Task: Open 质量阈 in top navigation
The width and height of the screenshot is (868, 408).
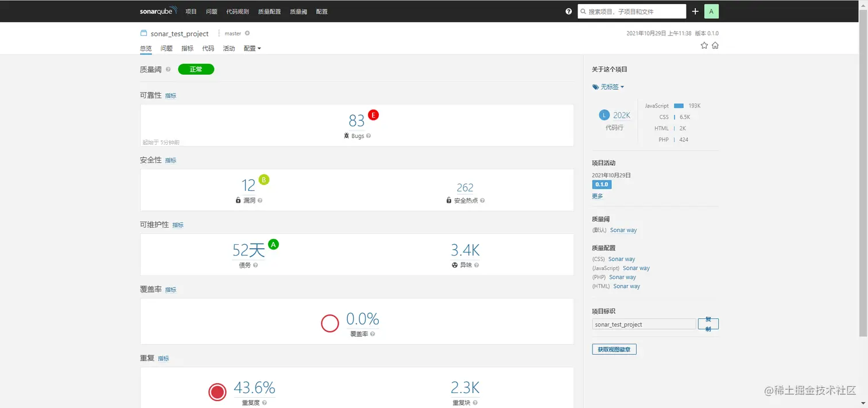Action: [x=299, y=11]
